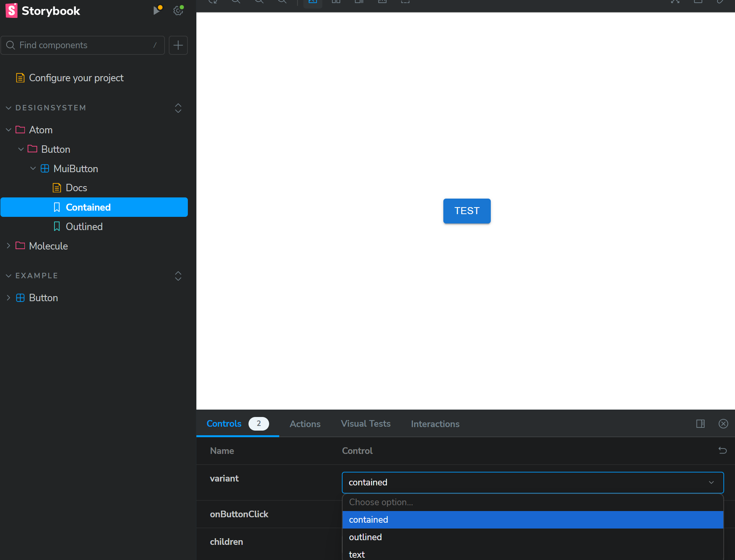Switch to the Actions tab
The height and width of the screenshot is (560, 735).
tap(305, 424)
